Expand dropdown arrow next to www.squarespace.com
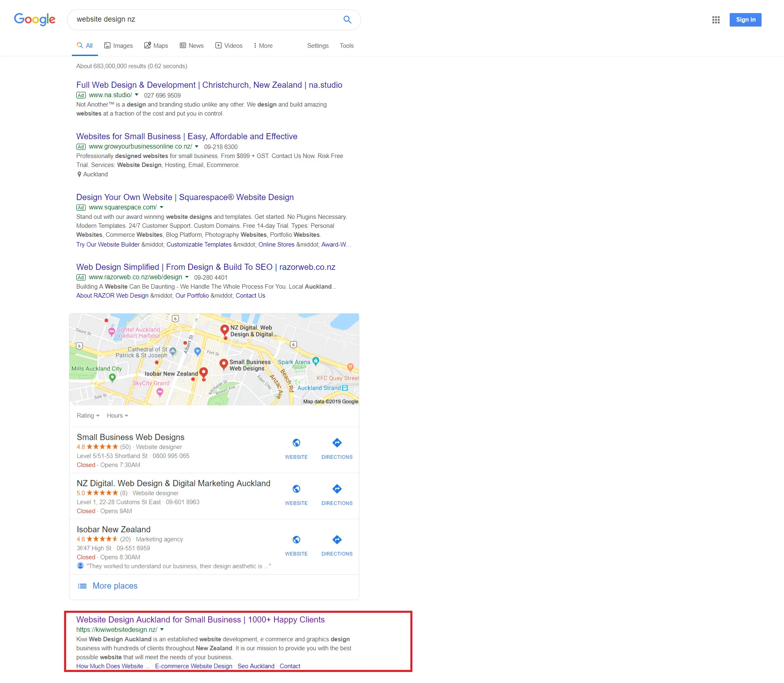Viewport: 784px width, 683px height. coord(162,207)
